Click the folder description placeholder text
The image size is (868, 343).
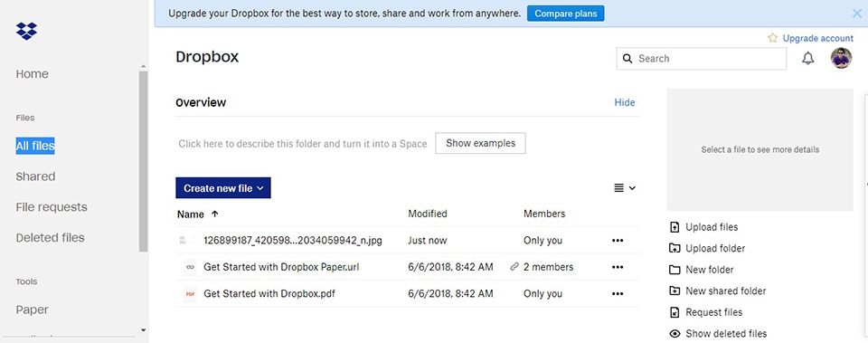coord(303,144)
